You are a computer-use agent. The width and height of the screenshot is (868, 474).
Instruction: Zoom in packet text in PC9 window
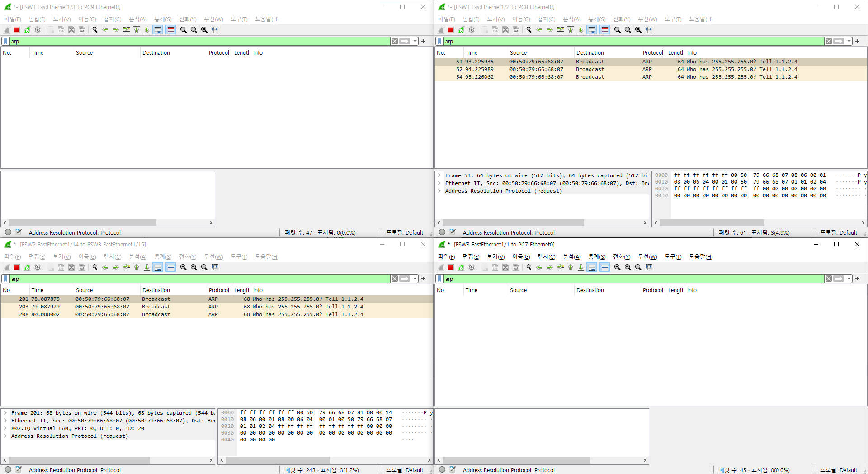tap(184, 30)
